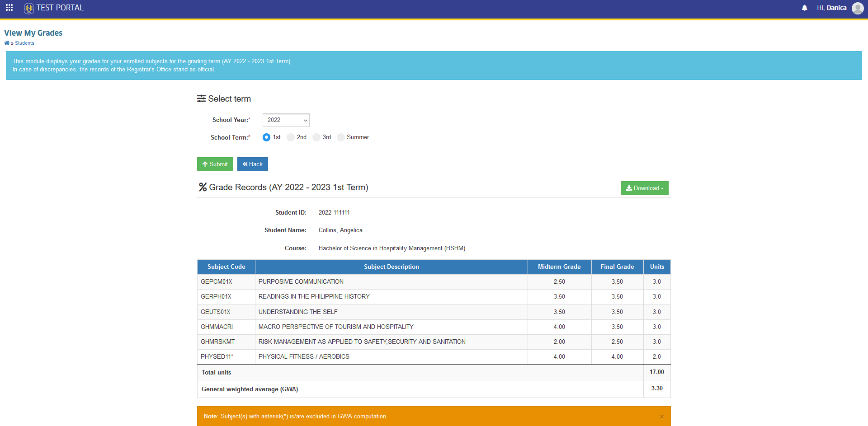This screenshot has width=868, height=426.
Task: Click subject code GHMMACRI
Action: 217,327
